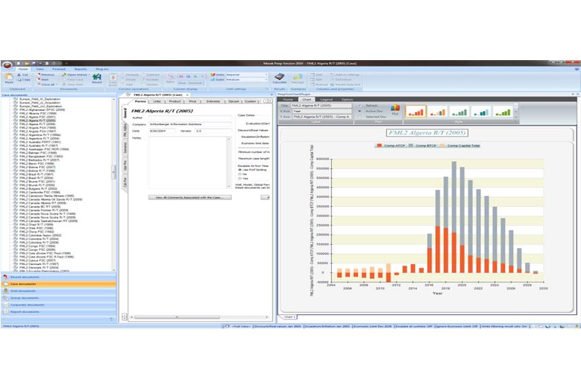This screenshot has width=581, height=392.
Task: Open the Recent documents panel button
Action: coord(59,276)
